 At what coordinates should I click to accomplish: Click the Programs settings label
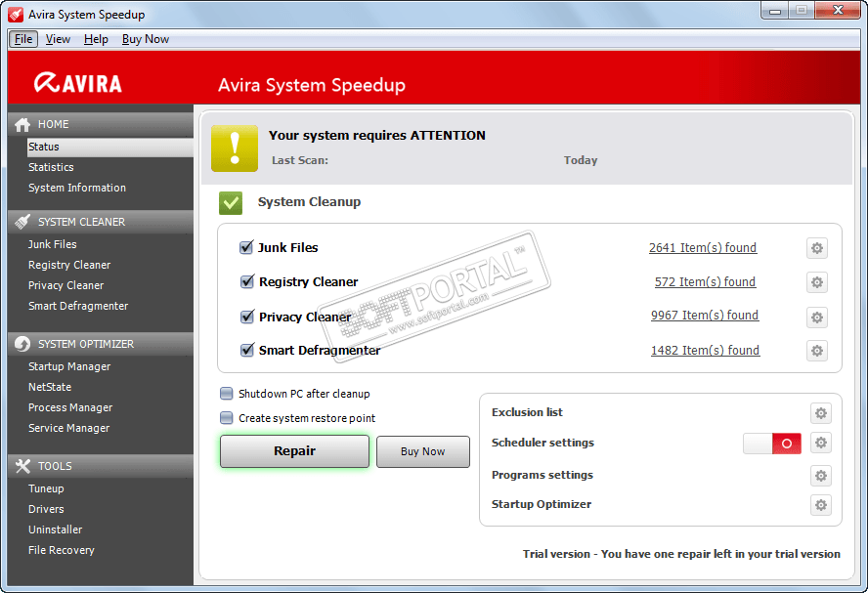click(542, 475)
